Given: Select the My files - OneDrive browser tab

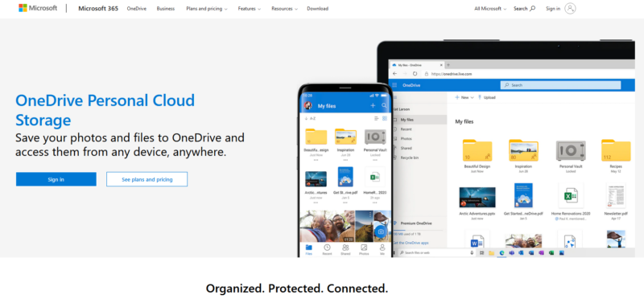Looking at the screenshot, I should point(416,65).
